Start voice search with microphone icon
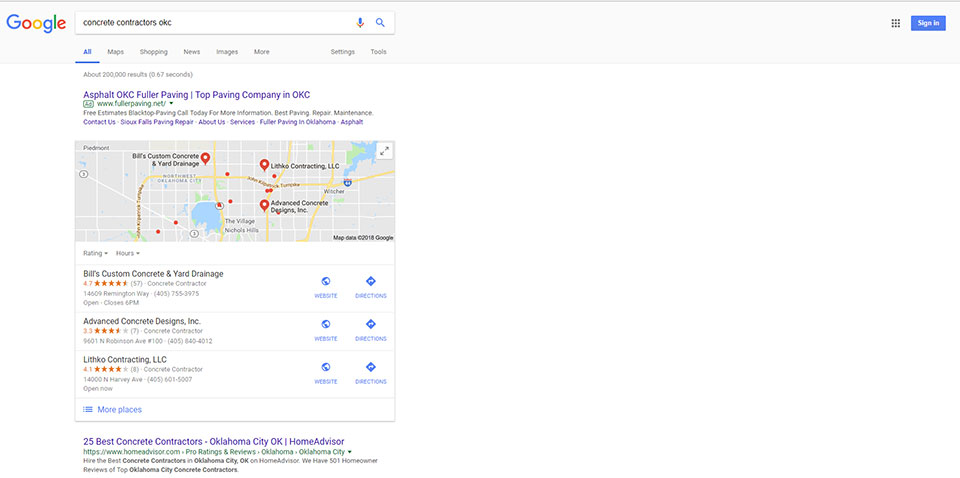Screen dimensions: 960x478 click(360, 23)
